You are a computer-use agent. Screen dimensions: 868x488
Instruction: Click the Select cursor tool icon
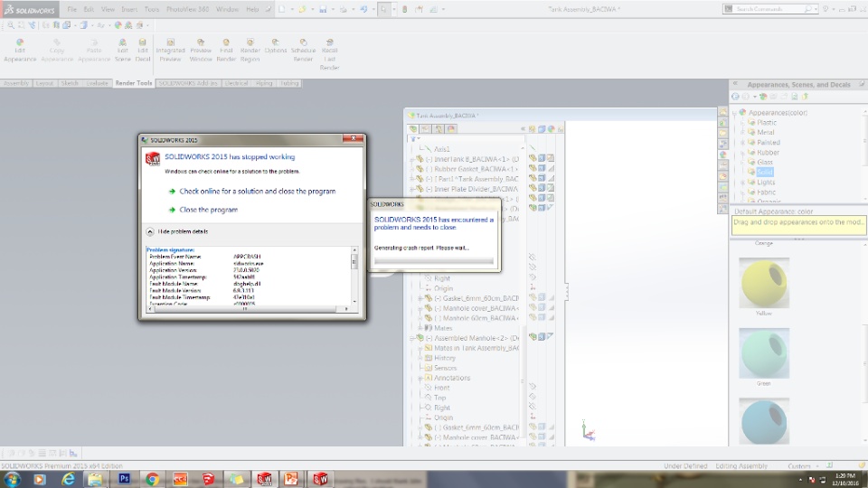(383, 9)
